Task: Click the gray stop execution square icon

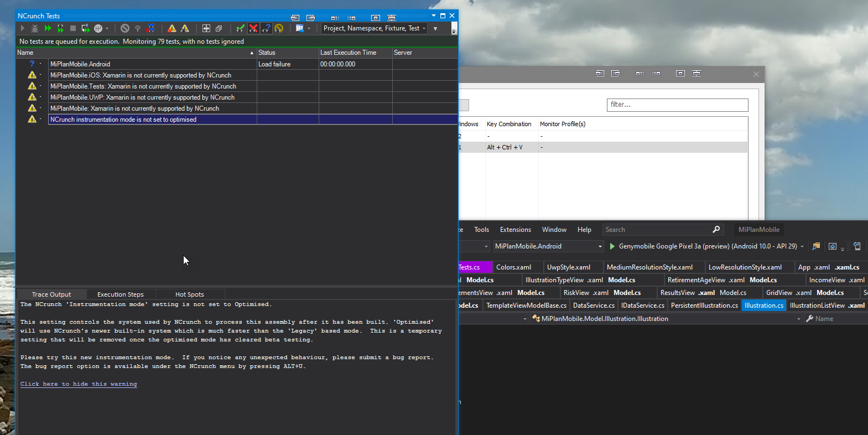Action: pos(72,28)
